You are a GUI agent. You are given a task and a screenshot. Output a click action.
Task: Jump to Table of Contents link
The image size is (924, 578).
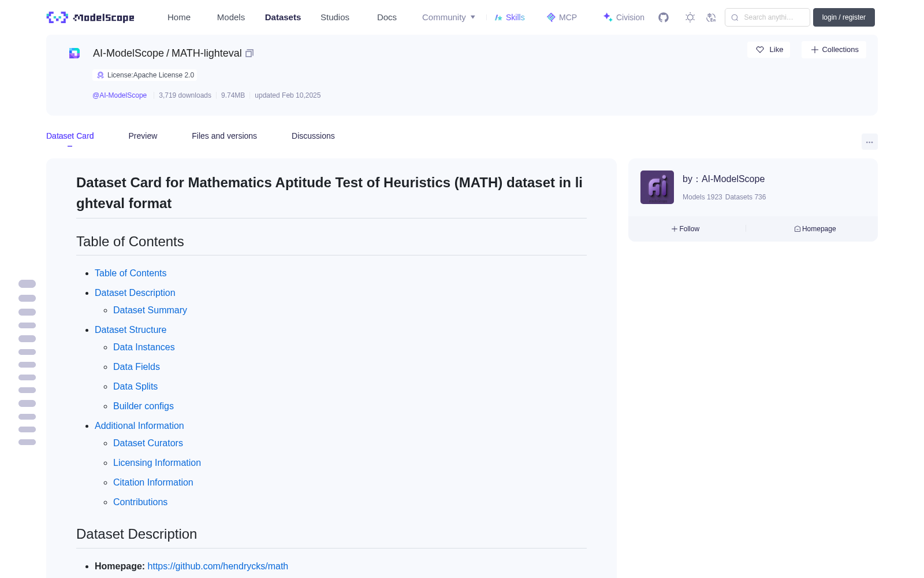(x=131, y=273)
